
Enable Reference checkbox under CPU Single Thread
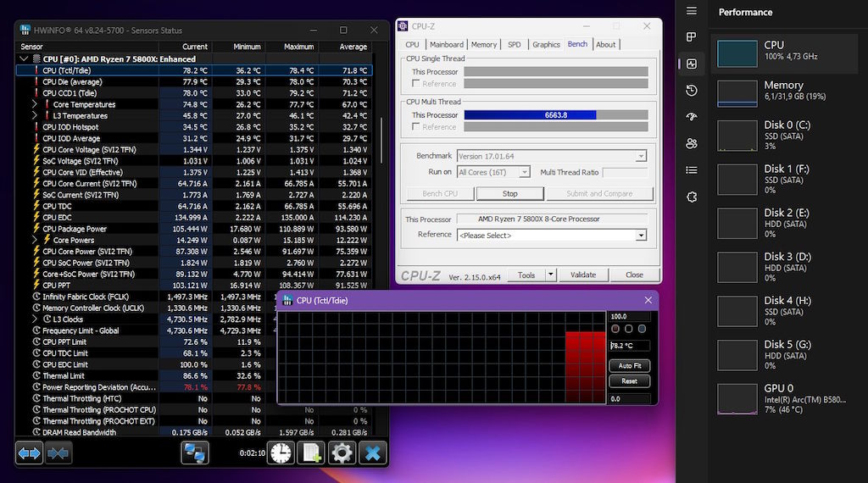pyautogui.click(x=415, y=84)
